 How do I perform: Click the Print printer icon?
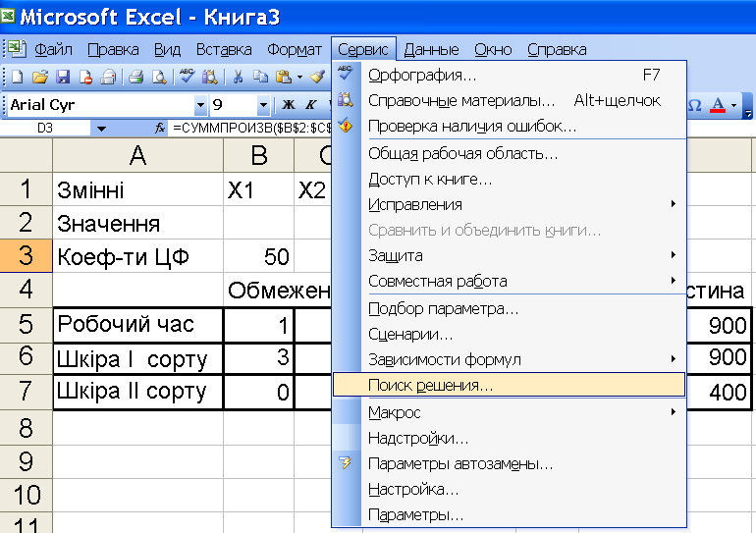(x=136, y=78)
